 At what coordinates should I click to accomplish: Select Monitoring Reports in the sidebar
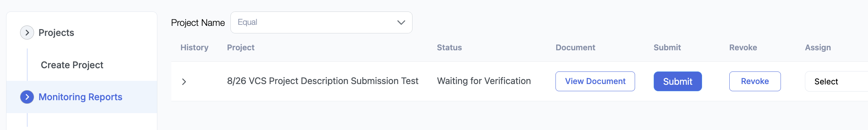(80, 97)
